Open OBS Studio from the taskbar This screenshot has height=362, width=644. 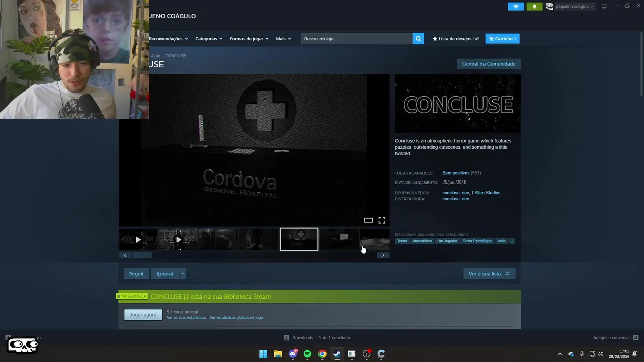point(366,354)
